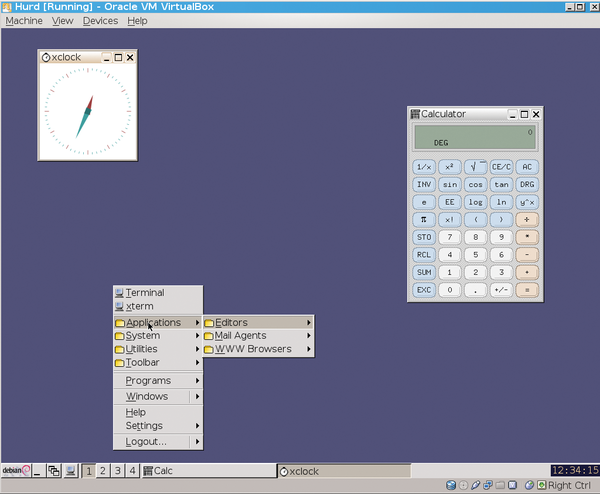The image size is (600, 494).
Task: Click VirtualBox network status icon
Action: click(488, 485)
